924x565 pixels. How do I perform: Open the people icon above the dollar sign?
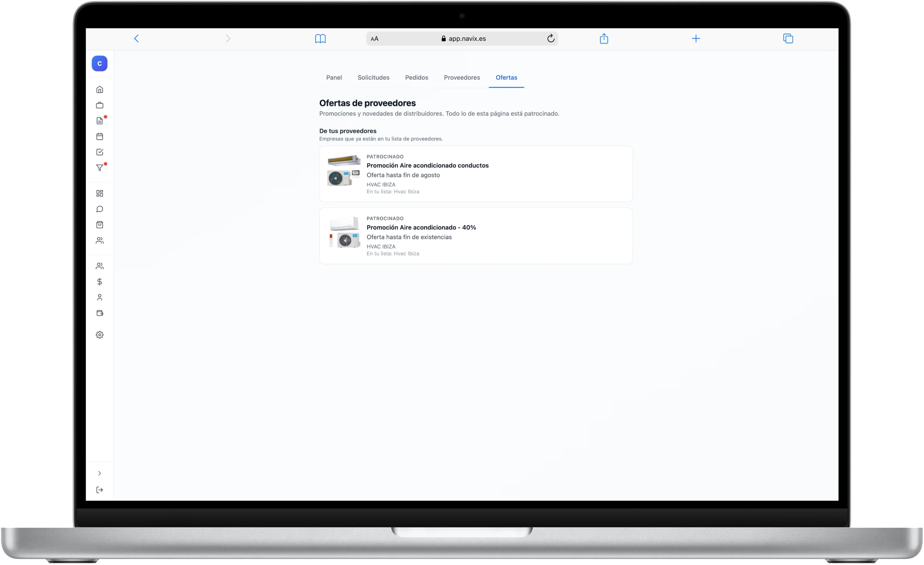100,266
